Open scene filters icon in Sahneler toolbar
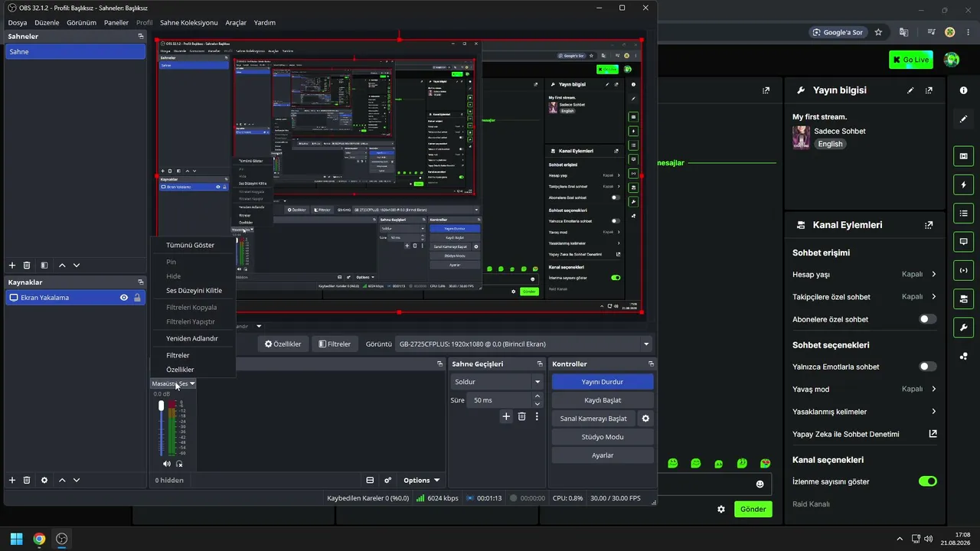 [x=44, y=266]
